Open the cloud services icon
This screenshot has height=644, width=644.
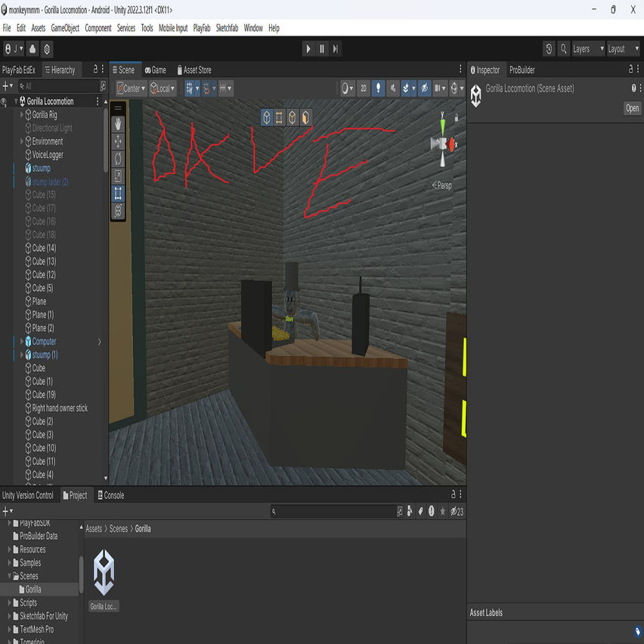coord(33,49)
